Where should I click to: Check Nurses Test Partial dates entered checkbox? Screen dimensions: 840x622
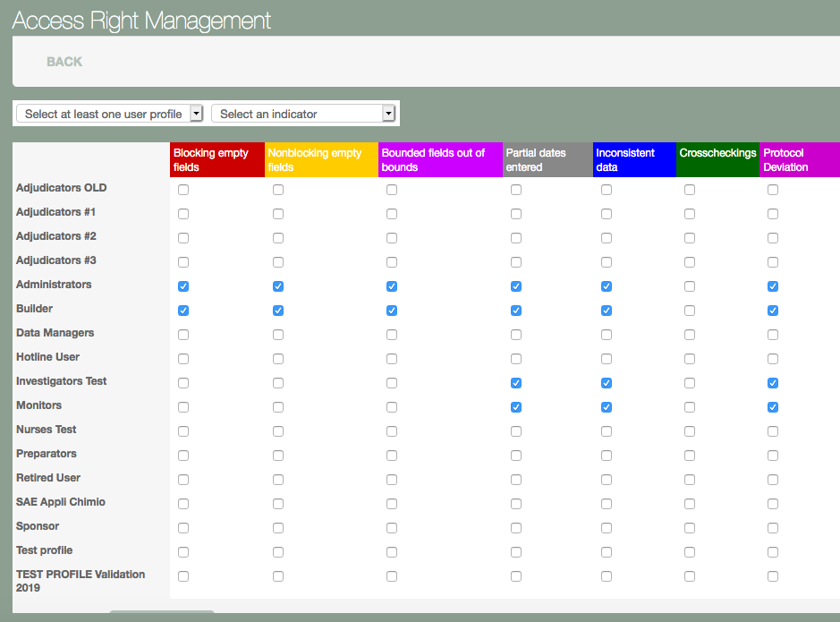[516, 431]
